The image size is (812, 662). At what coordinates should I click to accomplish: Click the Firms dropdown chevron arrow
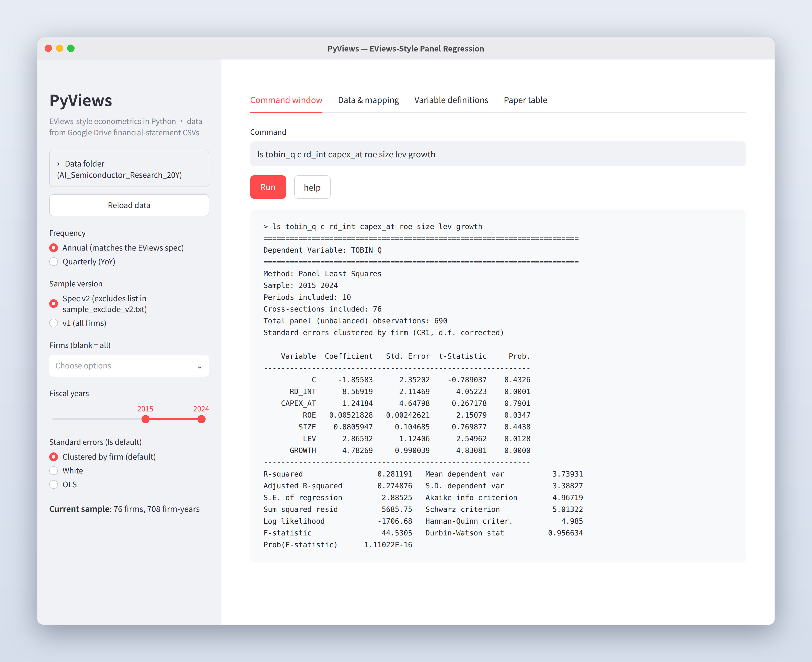(199, 366)
